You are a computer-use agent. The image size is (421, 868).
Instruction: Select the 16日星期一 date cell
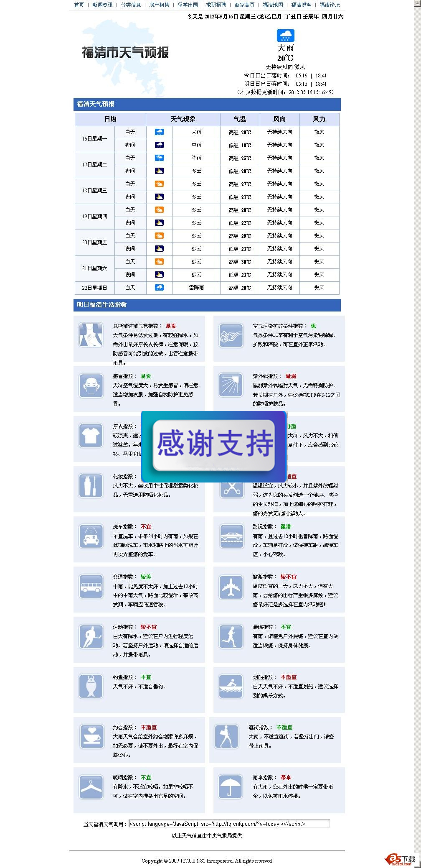point(94,139)
